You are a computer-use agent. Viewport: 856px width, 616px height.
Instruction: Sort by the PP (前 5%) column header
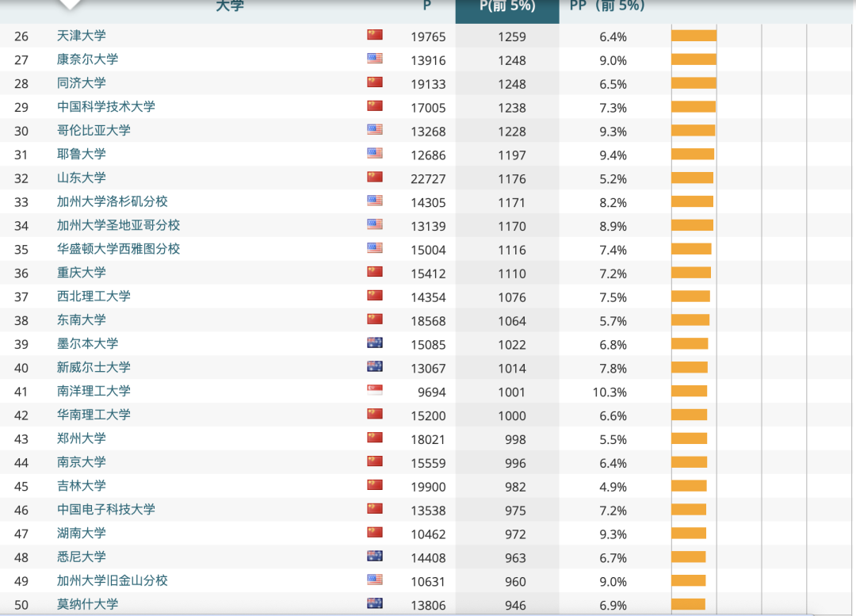tap(607, 6)
